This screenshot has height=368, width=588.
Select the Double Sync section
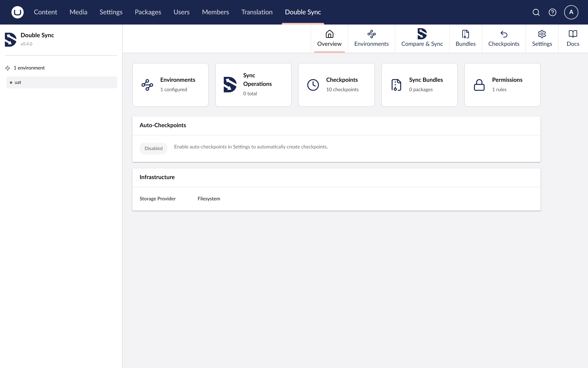[303, 12]
